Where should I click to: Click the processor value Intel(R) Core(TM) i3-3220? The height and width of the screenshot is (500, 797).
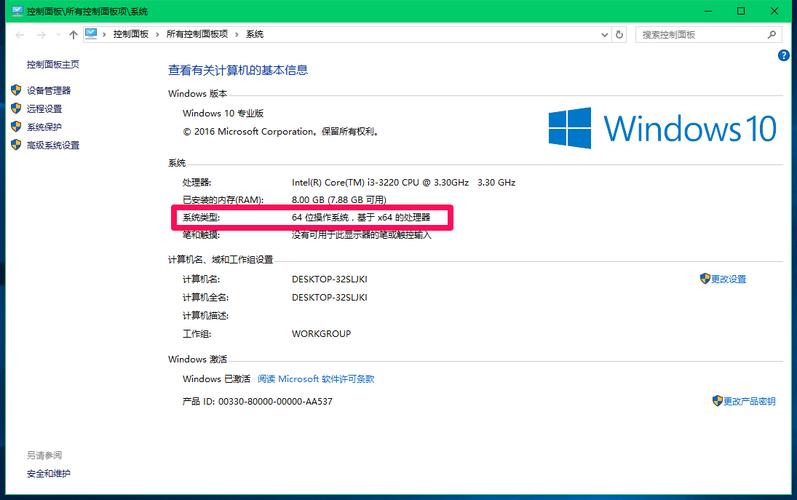(x=404, y=182)
